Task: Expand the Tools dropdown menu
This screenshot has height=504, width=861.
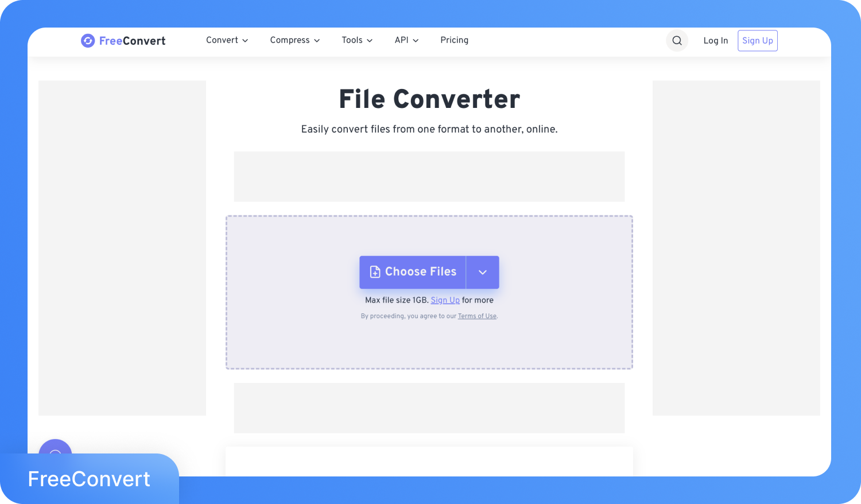Action: pos(357,40)
